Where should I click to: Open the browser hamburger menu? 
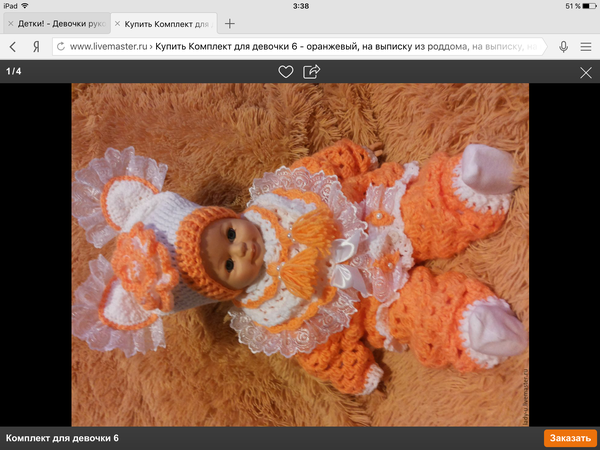[586, 47]
